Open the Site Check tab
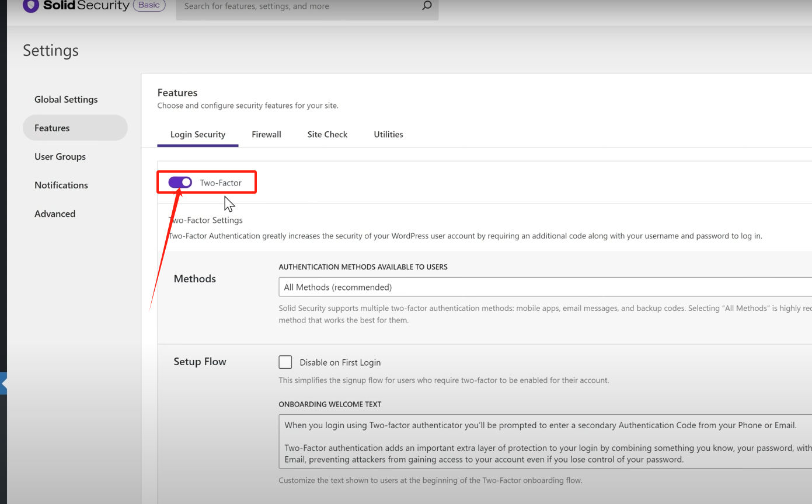The image size is (812, 504). click(327, 134)
